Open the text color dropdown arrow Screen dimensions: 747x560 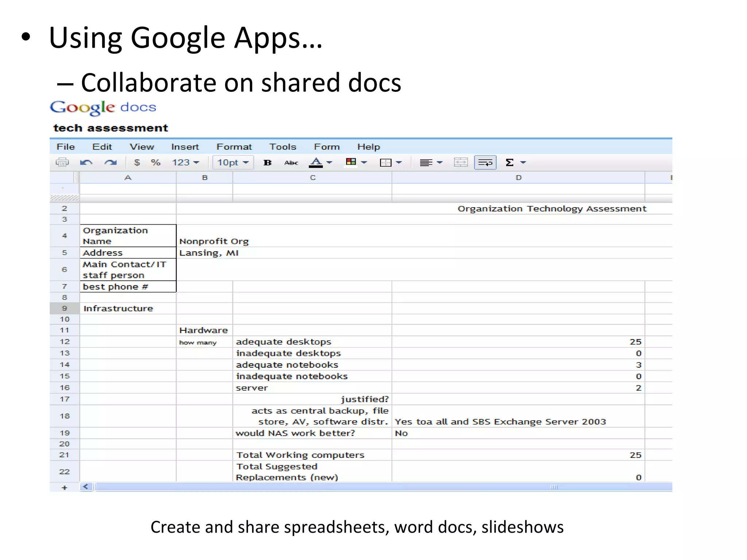(x=329, y=163)
